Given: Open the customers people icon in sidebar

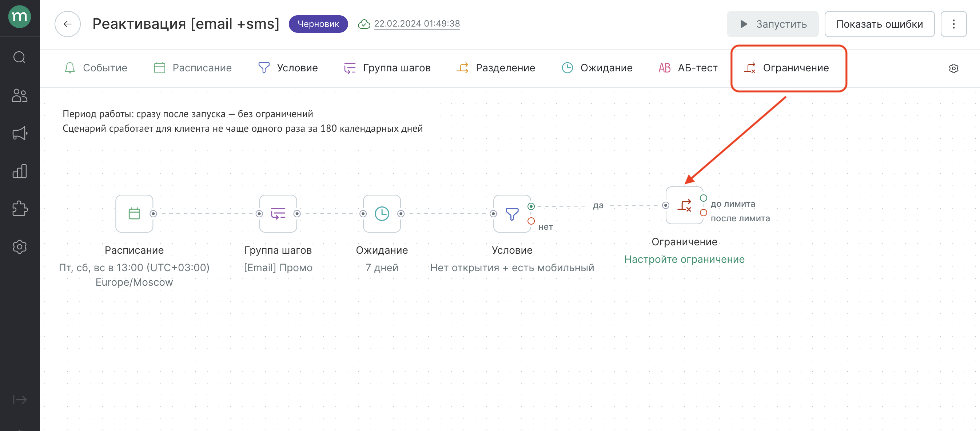Looking at the screenshot, I should tap(19, 95).
